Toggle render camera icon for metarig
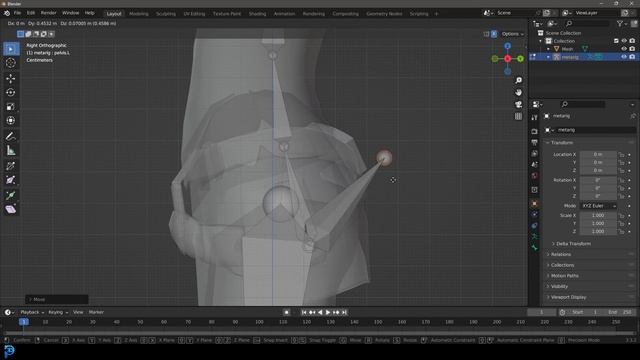Image resolution: width=640 pixels, height=360 pixels. click(x=632, y=57)
